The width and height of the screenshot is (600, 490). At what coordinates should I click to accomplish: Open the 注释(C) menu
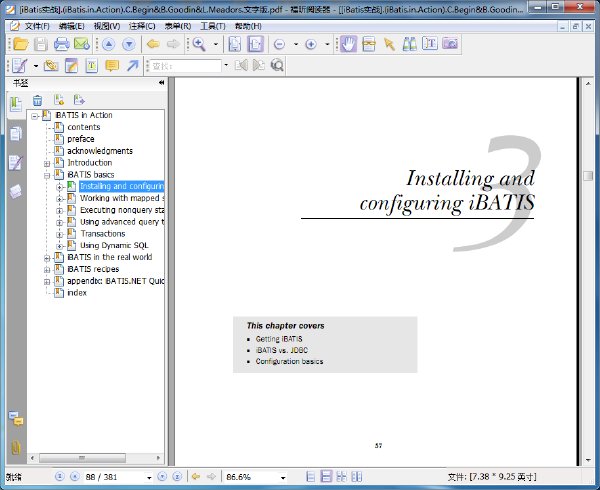tap(142, 26)
